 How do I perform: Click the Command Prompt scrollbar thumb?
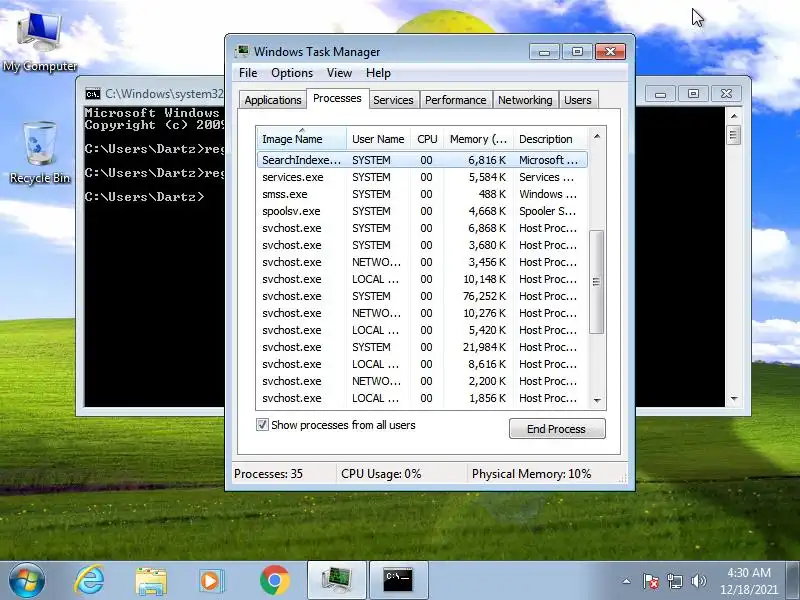[x=734, y=135]
